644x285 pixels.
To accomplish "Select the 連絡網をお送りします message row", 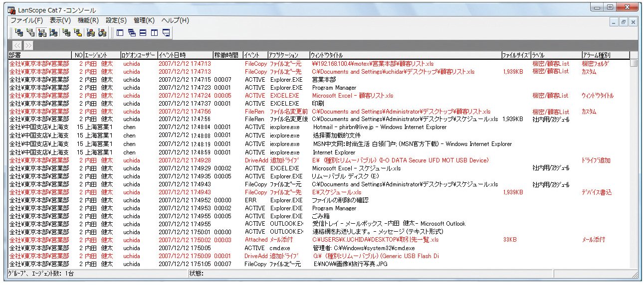I will (x=319, y=232).
